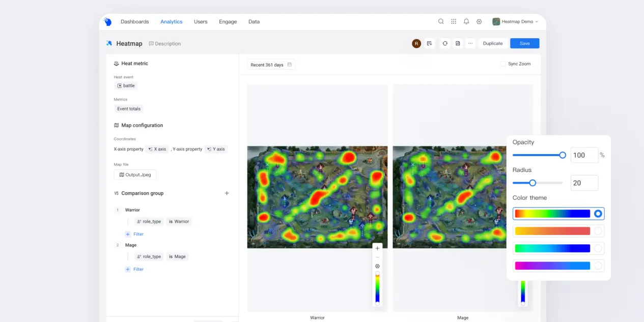This screenshot has width=644, height=322.
Task: Open the Data menu
Action: (254, 22)
